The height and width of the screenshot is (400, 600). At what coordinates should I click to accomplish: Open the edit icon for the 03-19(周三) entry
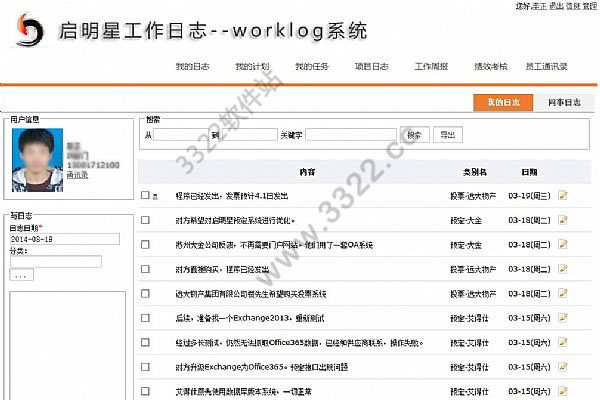pyautogui.click(x=562, y=195)
